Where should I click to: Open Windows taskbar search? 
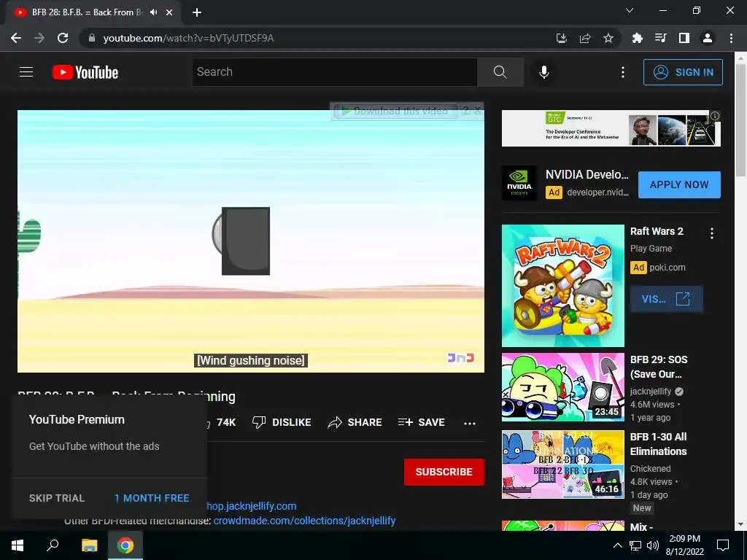pyautogui.click(x=53, y=545)
